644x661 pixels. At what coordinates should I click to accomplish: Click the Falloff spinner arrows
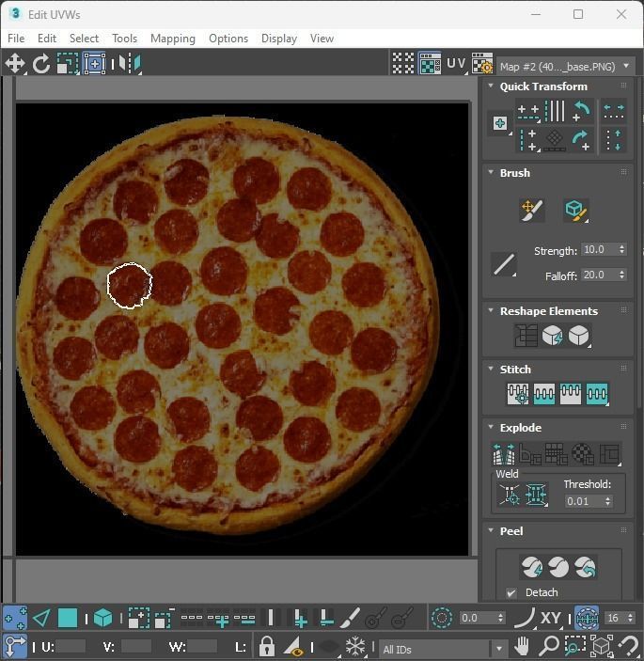pos(621,275)
